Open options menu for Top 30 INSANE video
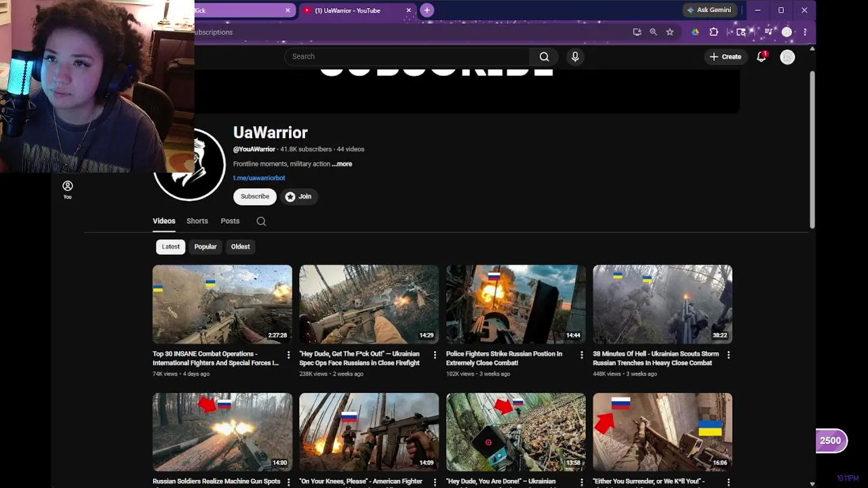This screenshot has height=488, width=868. pos(288,354)
